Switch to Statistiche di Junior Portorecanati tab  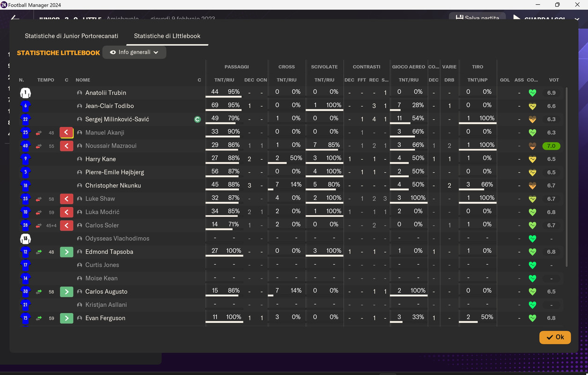click(72, 36)
